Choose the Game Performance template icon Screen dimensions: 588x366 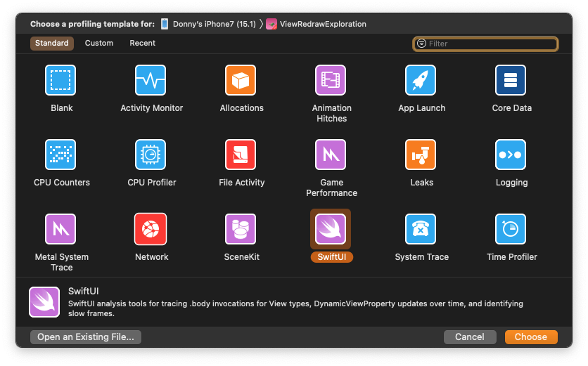331,155
